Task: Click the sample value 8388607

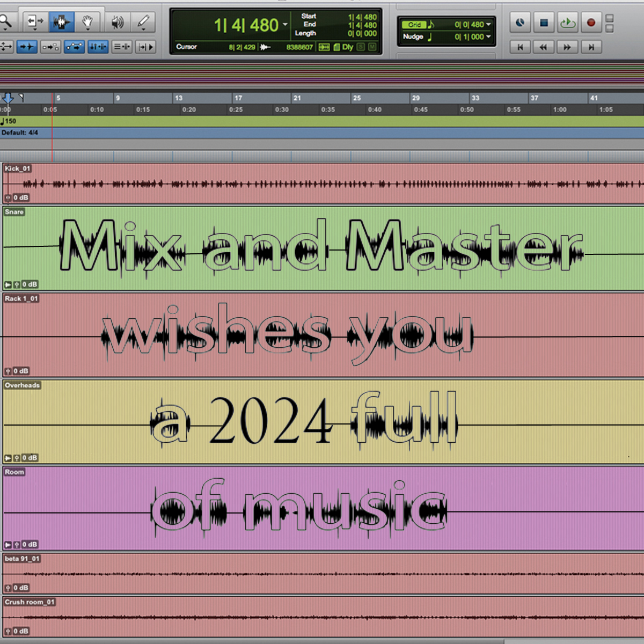Action: [x=299, y=47]
